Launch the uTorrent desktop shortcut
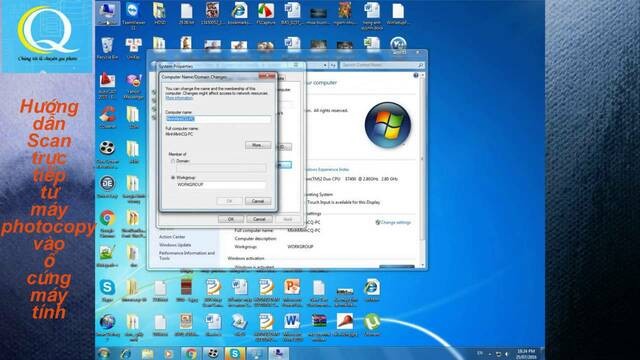 pos(371,324)
